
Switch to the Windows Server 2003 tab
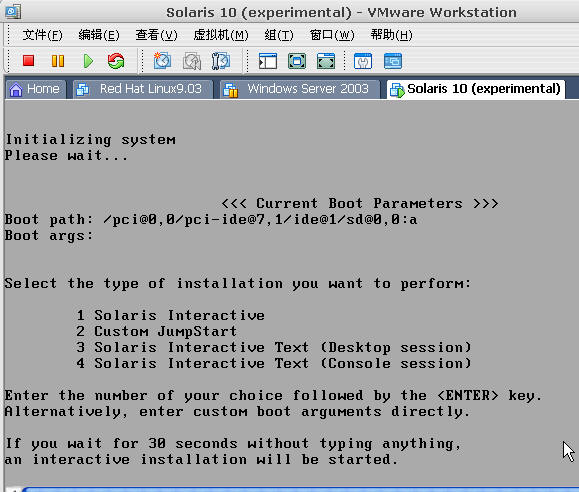point(300,89)
